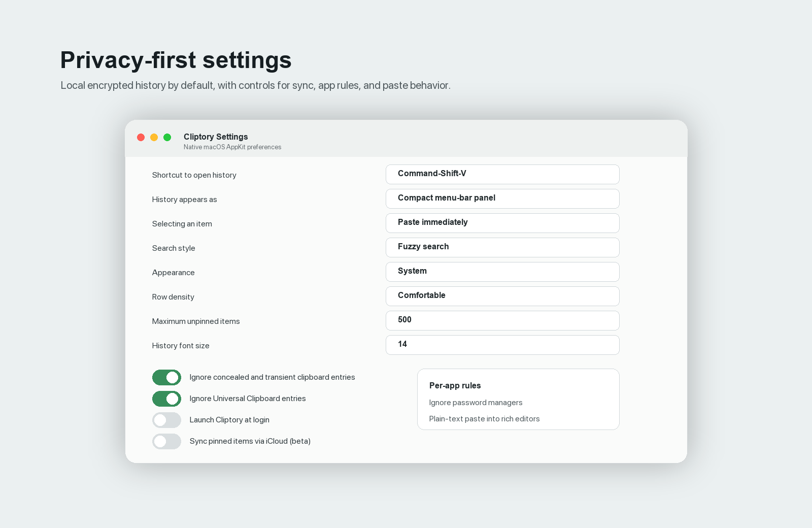The height and width of the screenshot is (528, 812).
Task: Click the Cliptory Settings window title
Action: click(x=216, y=137)
